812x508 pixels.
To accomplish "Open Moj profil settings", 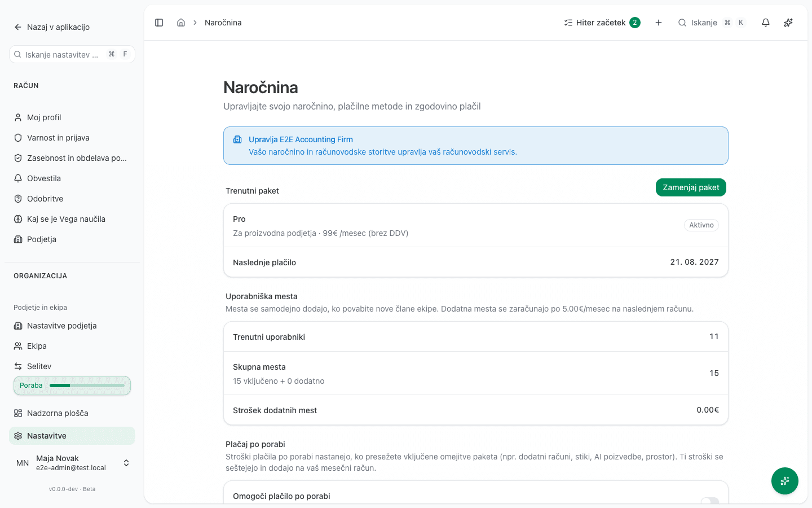I will coord(72,117).
